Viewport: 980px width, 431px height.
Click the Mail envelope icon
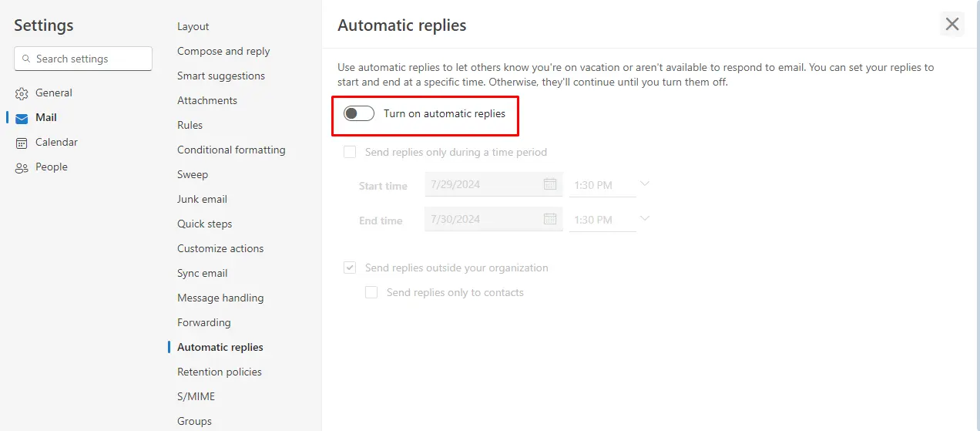coord(22,118)
